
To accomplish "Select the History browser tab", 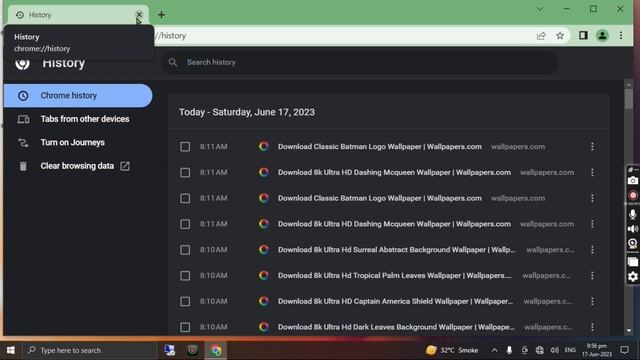I will 78,15.
